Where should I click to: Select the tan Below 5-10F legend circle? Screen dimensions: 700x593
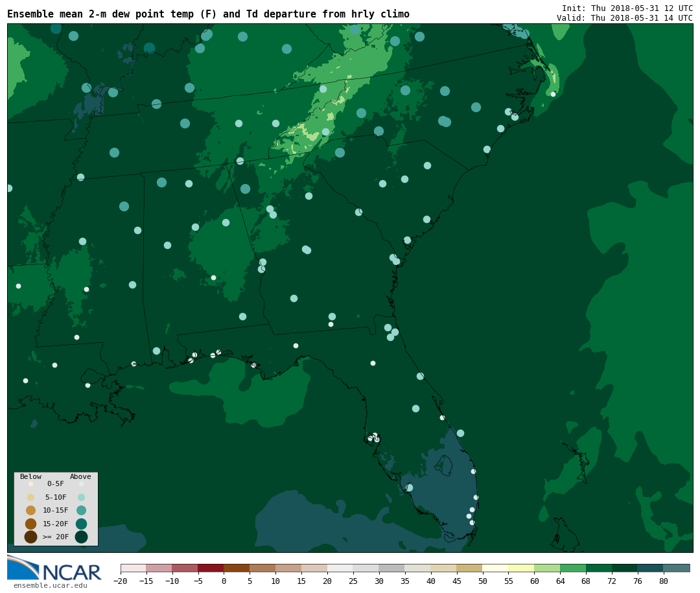click(31, 498)
